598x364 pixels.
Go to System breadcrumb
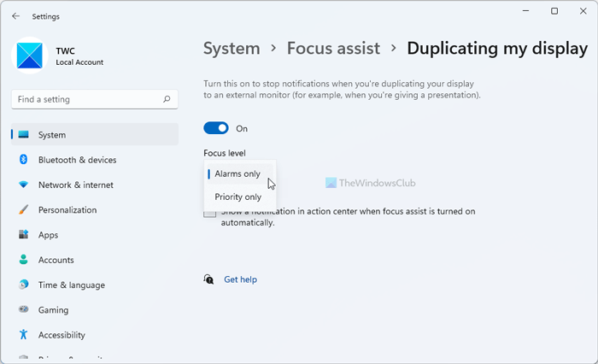(231, 48)
